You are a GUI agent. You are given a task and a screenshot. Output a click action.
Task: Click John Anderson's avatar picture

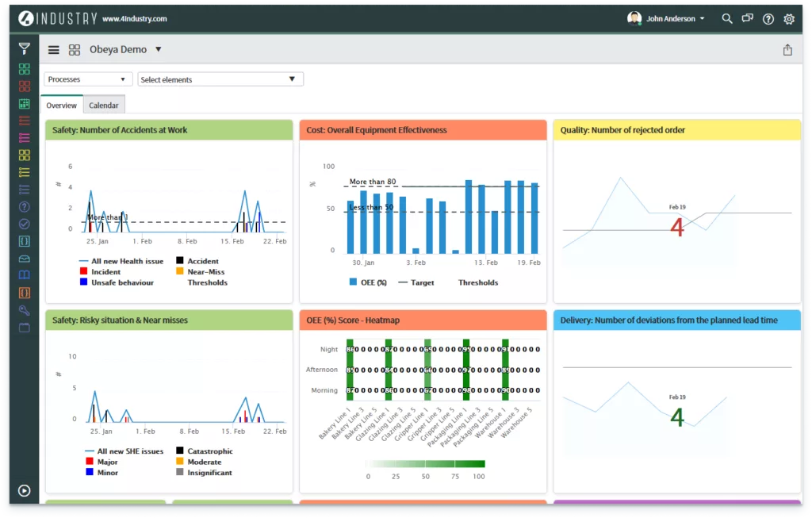pos(634,19)
